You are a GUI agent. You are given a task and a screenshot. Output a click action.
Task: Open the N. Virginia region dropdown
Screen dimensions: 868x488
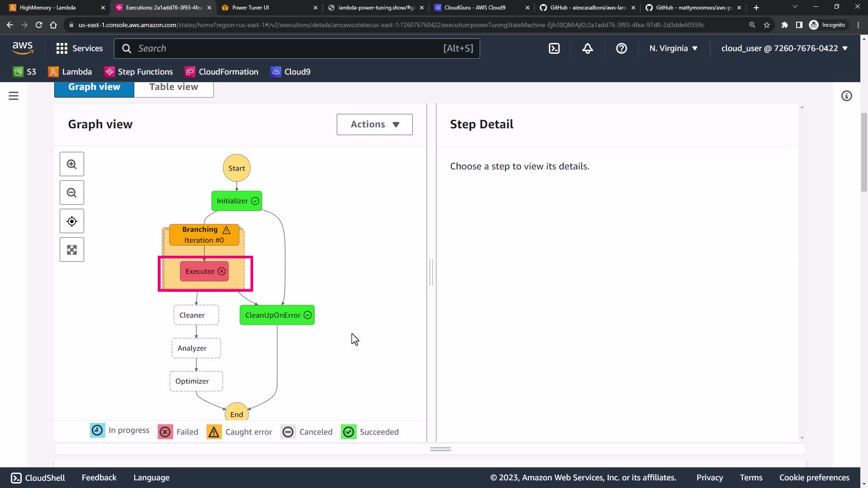coord(673,48)
